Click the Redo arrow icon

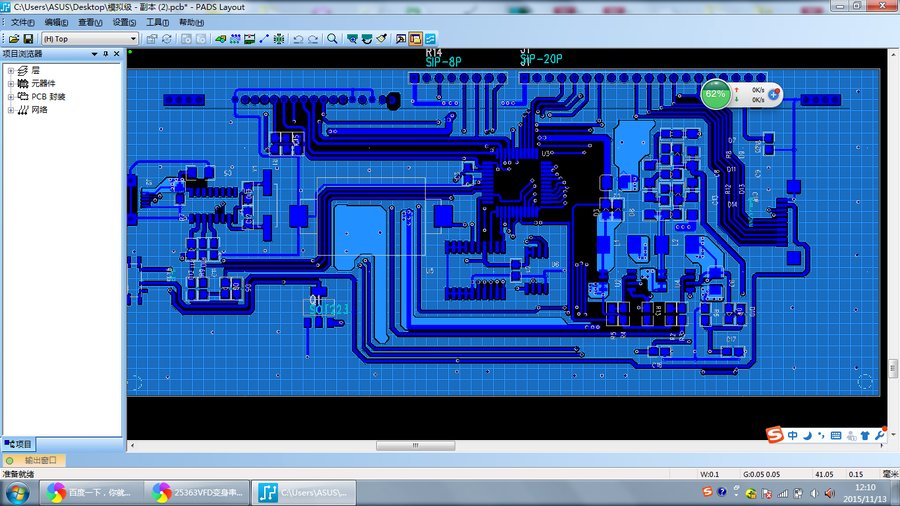point(314,39)
